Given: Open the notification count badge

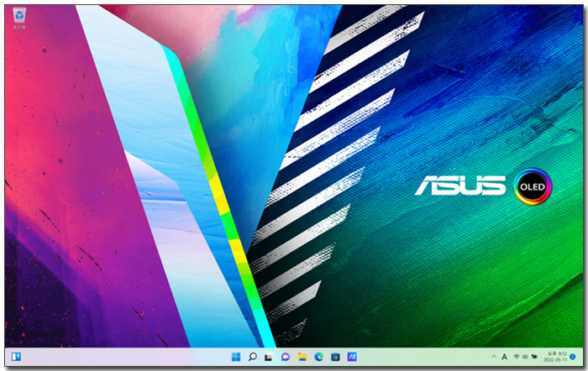Looking at the screenshot, I should pyautogui.click(x=573, y=357).
